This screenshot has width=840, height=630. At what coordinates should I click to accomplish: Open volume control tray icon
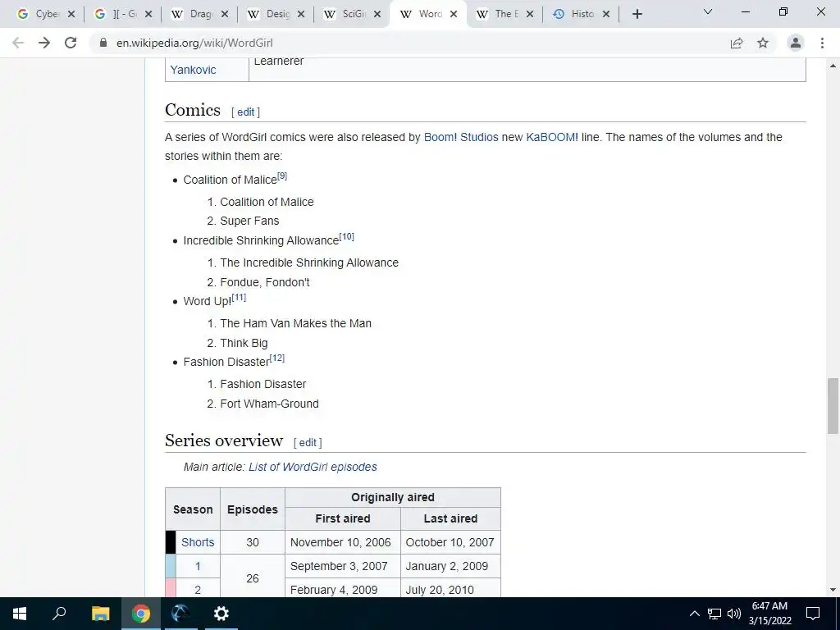click(x=734, y=614)
